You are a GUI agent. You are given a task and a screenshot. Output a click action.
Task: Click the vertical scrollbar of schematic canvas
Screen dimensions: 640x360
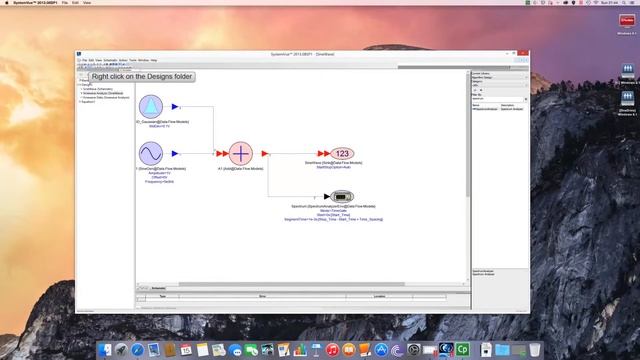click(468, 135)
